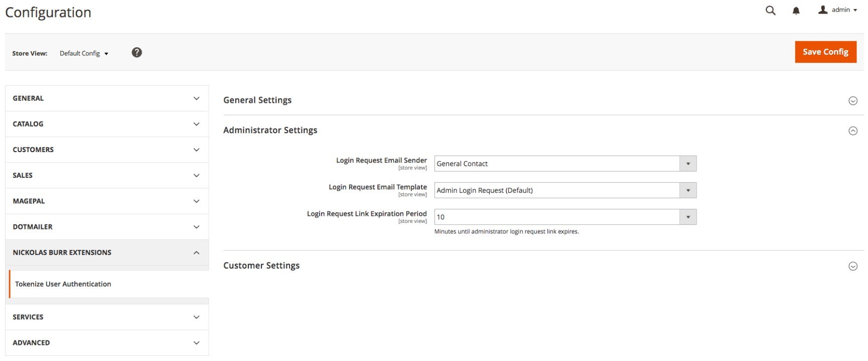Expand the CUSTOMERS configuration tab
This screenshot has height=361, width=868.
pyautogui.click(x=107, y=150)
